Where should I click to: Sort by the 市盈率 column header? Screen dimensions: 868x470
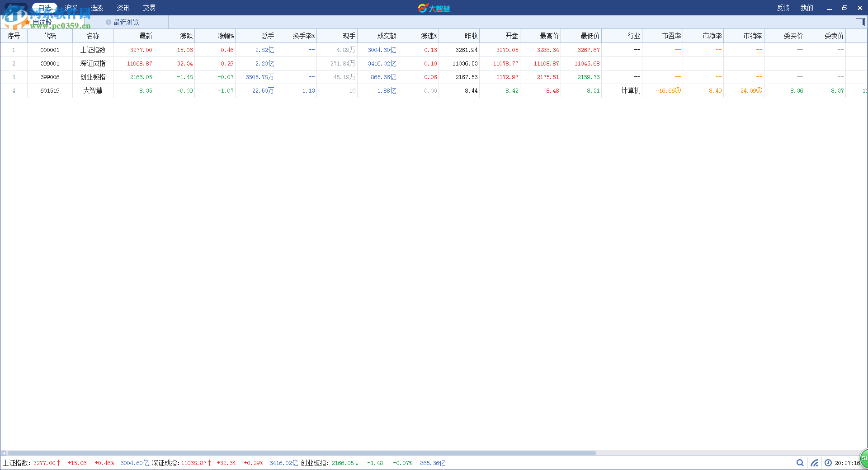662,36
